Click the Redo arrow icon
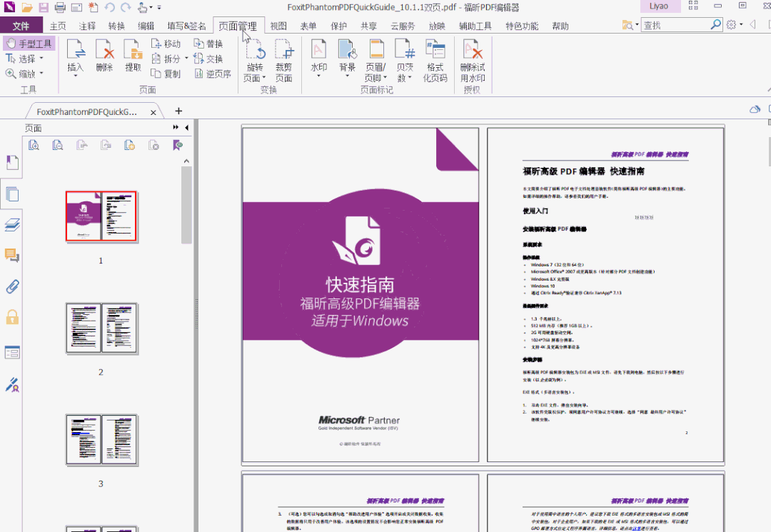 pos(126,7)
